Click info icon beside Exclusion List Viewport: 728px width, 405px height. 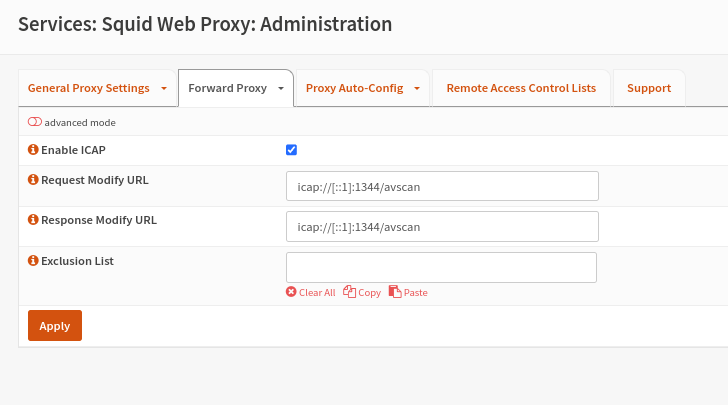pyautogui.click(x=33, y=261)
